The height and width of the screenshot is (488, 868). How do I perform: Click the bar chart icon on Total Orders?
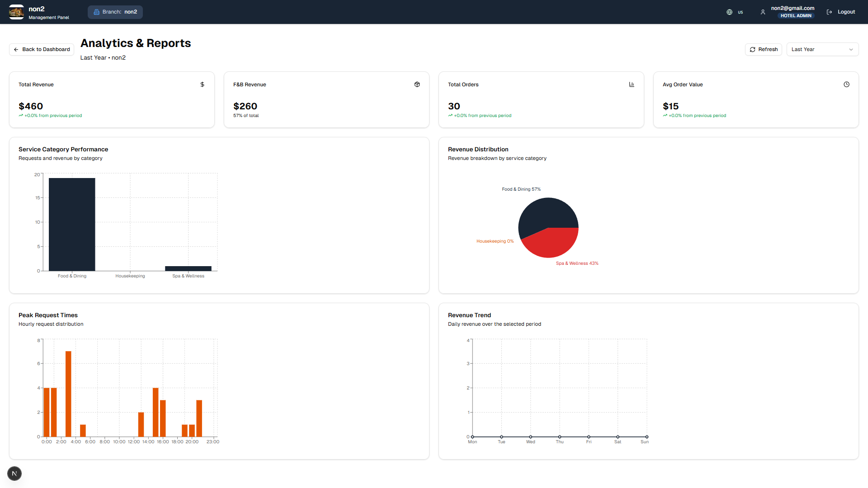point(632,84)
